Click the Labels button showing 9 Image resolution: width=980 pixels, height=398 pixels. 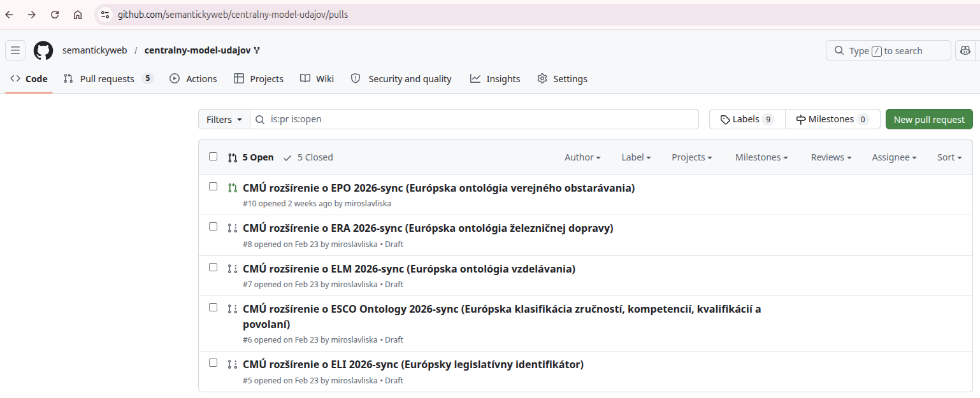[x=747, y=120]
